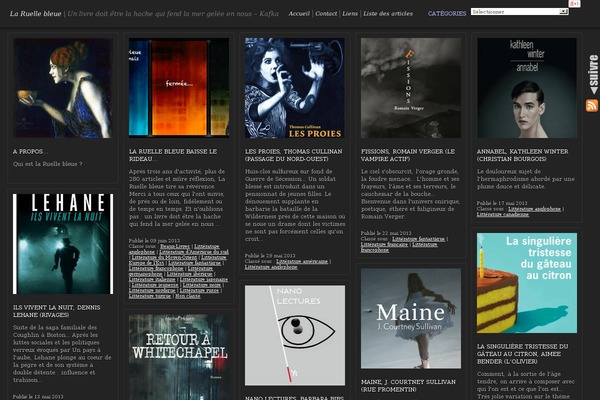
Task: Click Littérature anglophone under Annabel
Action: pos(534,209)
